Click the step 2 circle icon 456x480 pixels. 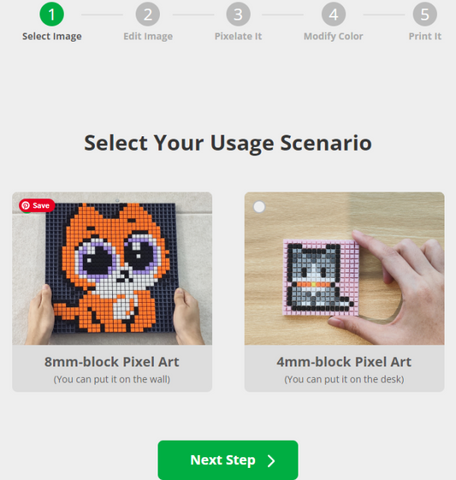(148, 14)
